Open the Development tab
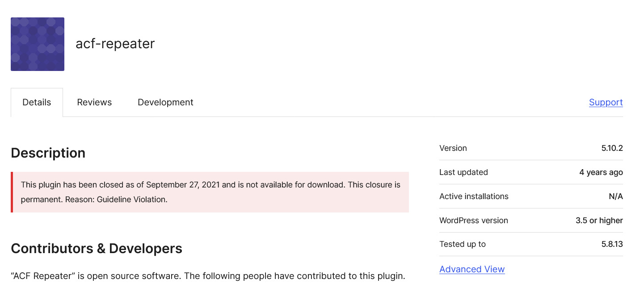 click(x=165, y=102)
